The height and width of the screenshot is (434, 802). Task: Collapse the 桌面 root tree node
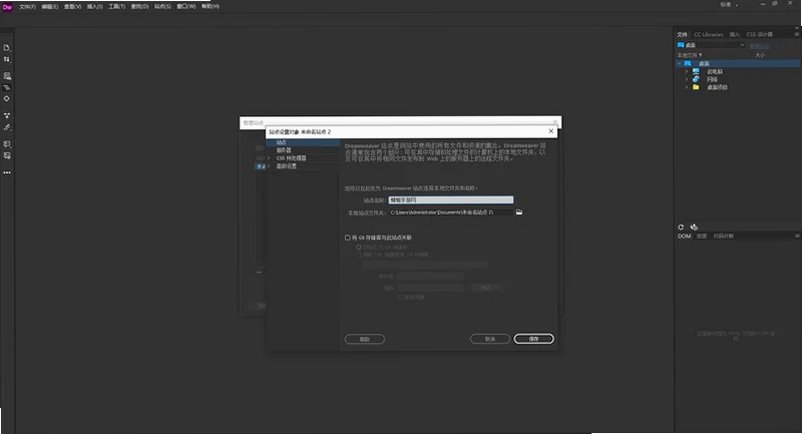point(679,63)
